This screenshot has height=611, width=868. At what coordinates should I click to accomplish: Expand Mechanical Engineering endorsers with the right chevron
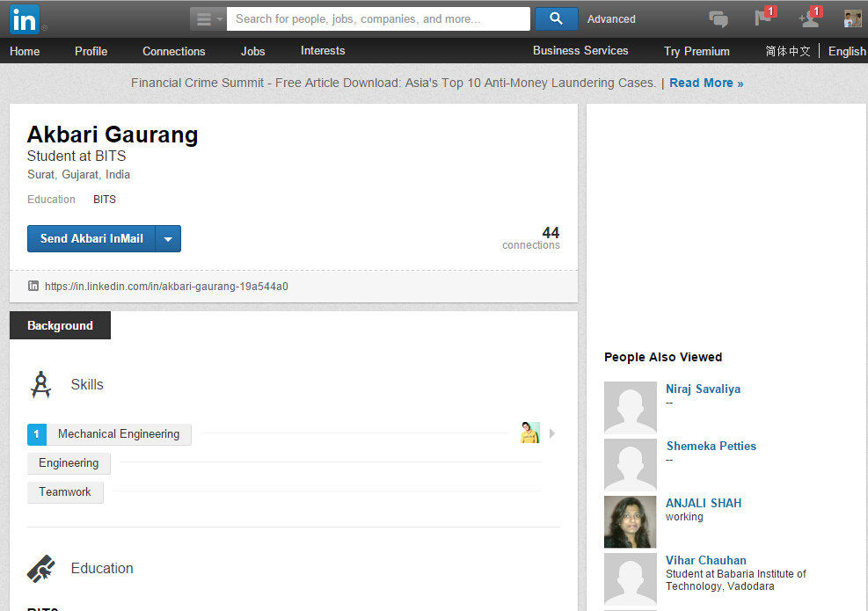551,433
